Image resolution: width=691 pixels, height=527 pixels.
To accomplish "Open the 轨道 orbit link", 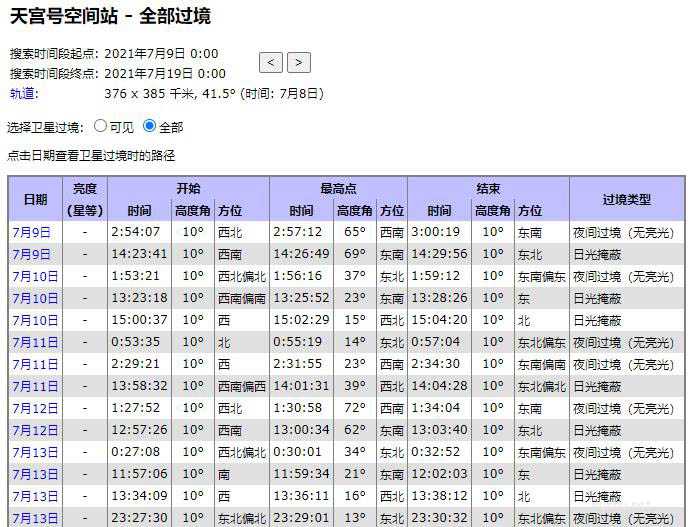I will pos(24,93).
